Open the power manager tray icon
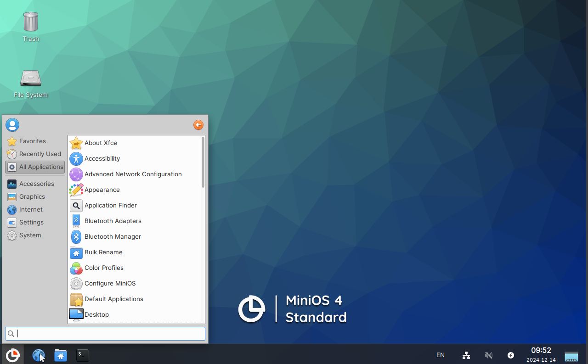Screen dimensions: 588x364 point(511,355)
